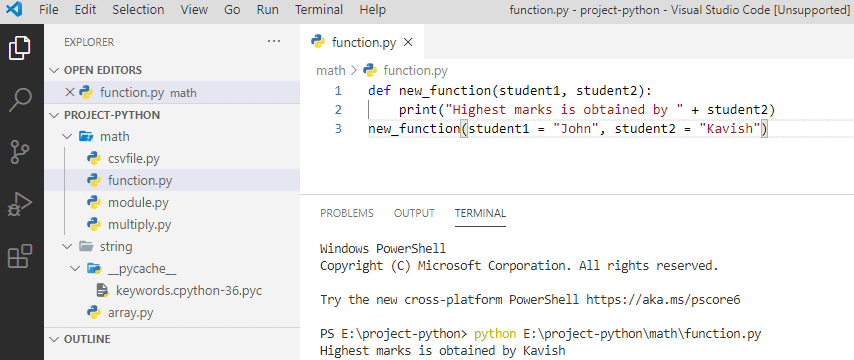Select the Terminal panel tab

point(480,213)
